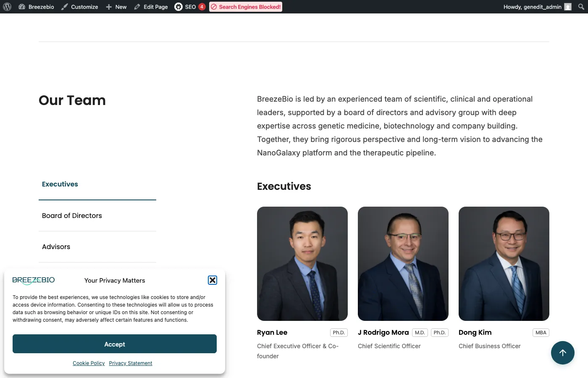Screen dimensions: 588x378
Task: Click the admin bar search magnifier icon
Action: pos(581,7)
